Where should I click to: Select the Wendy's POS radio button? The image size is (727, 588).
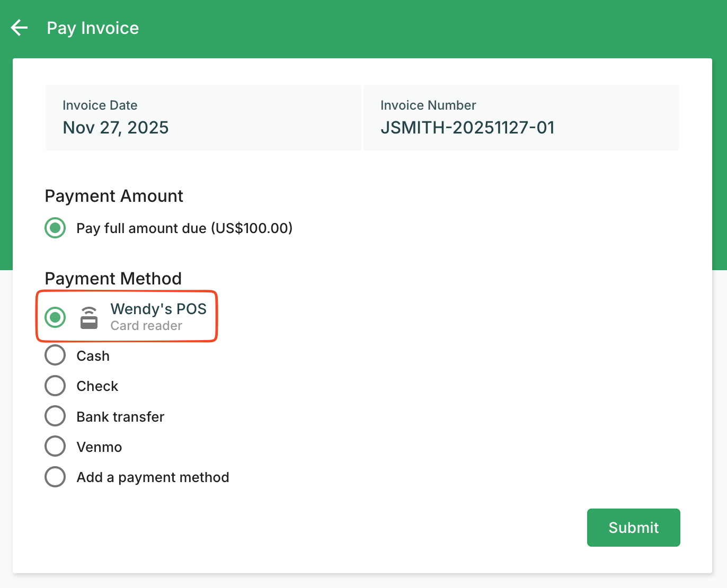55,317
